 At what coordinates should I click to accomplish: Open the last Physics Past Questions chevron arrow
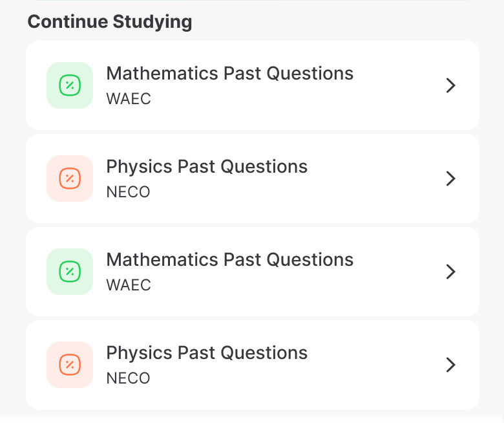(450, 365)
